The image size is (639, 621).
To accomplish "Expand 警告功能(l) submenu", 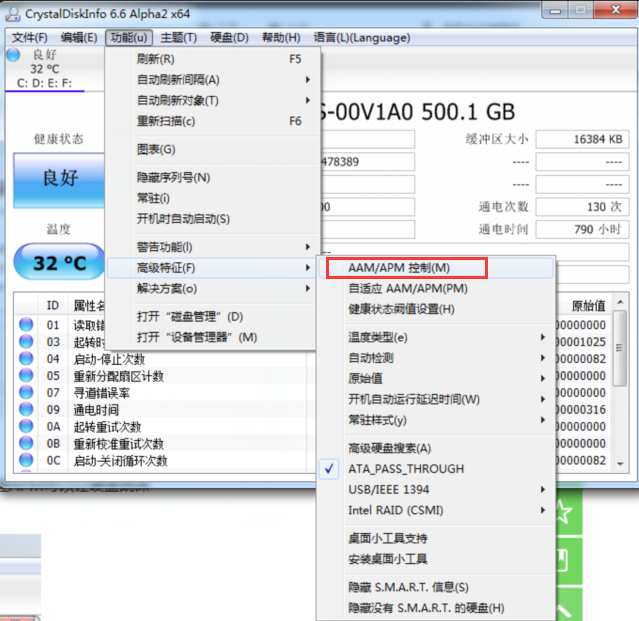I will tap(212, 247).
